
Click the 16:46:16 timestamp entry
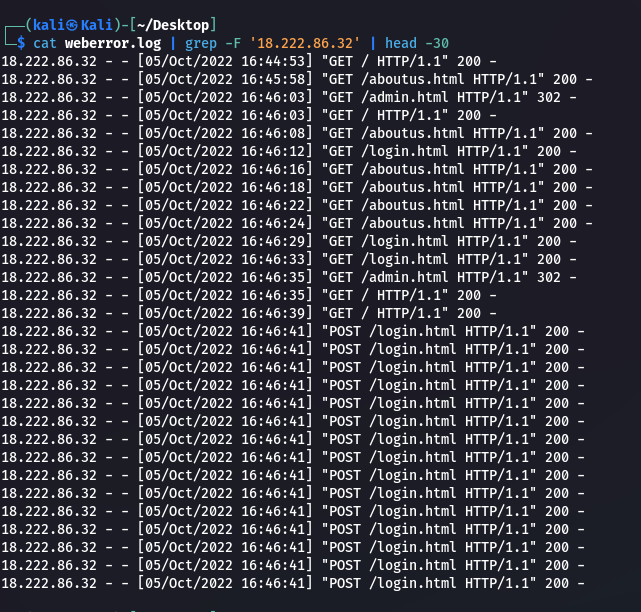pyautogui.click(x=280, y=170)
